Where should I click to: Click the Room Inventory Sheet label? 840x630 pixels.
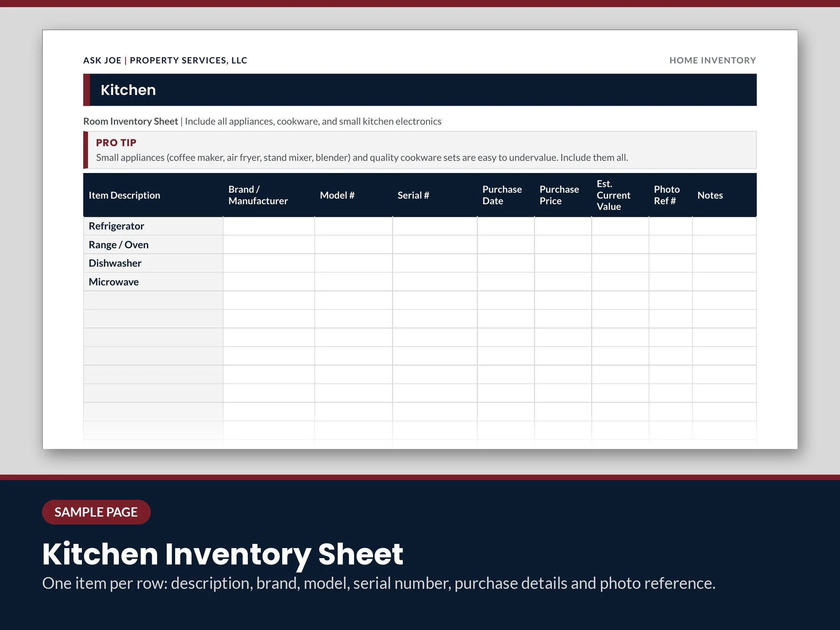(x=131, y=121)
